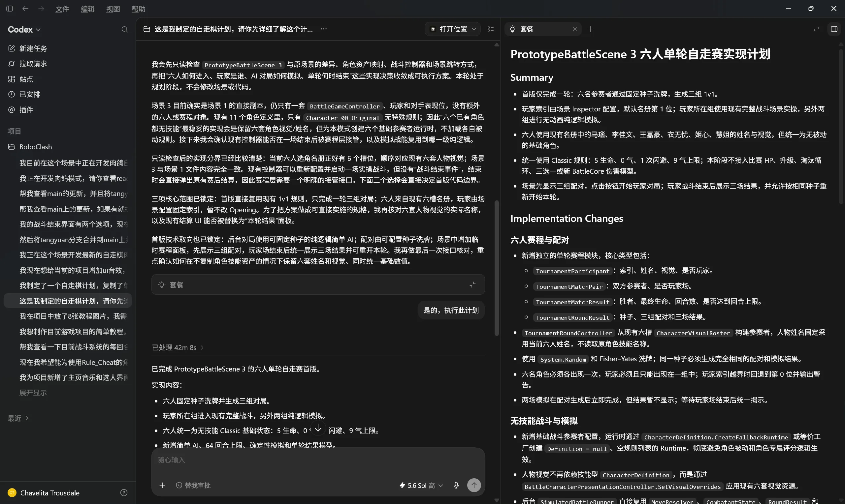Click heading Implementation Changes
The image size is (845, 504).
click(567, 218)
